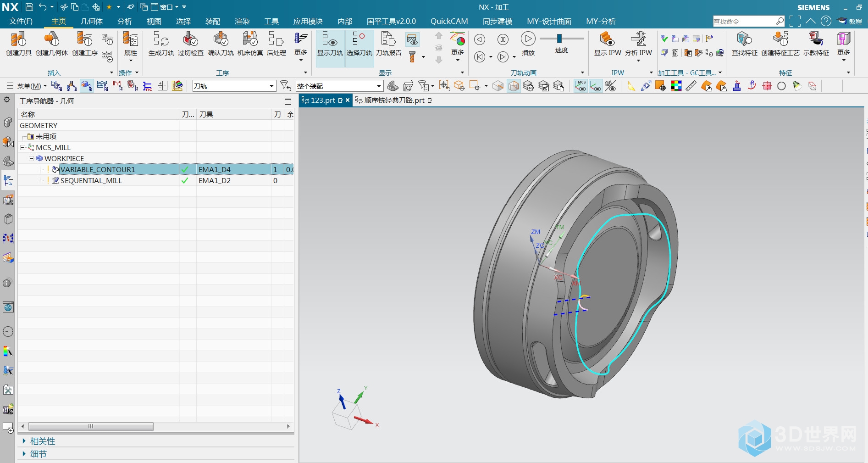
Task: Click Post Process (后处理) icon
Action: click(276, 44)
